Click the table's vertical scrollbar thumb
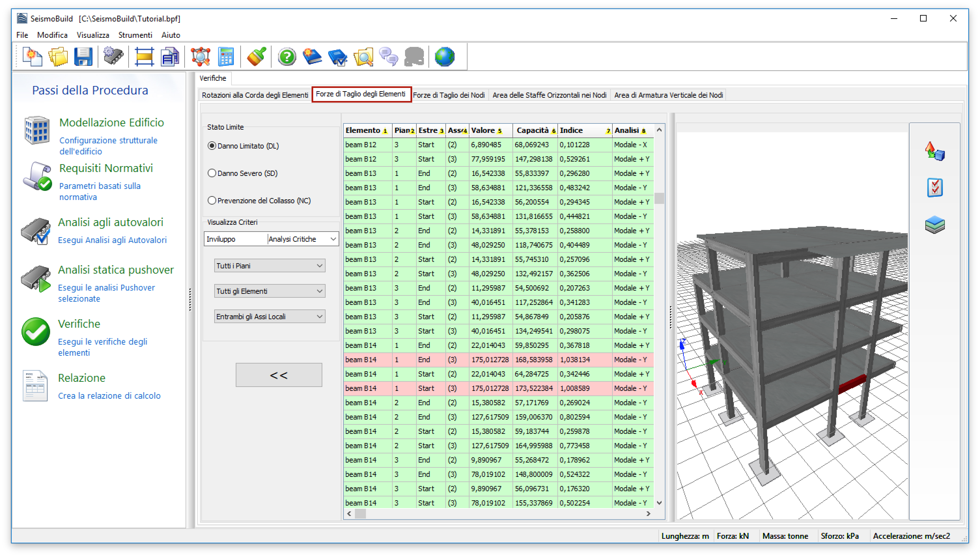 pyautogui.click(x=659, y=198)
